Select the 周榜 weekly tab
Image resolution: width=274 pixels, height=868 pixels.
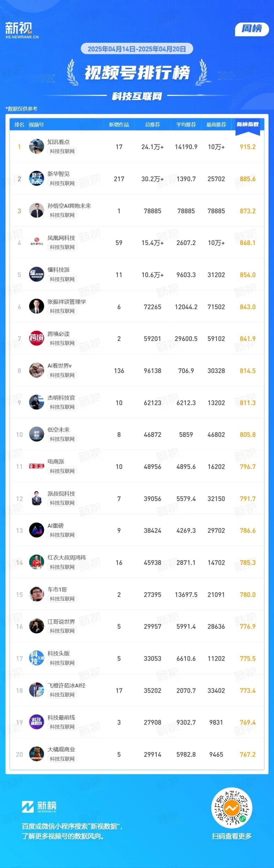coord(251,29)
